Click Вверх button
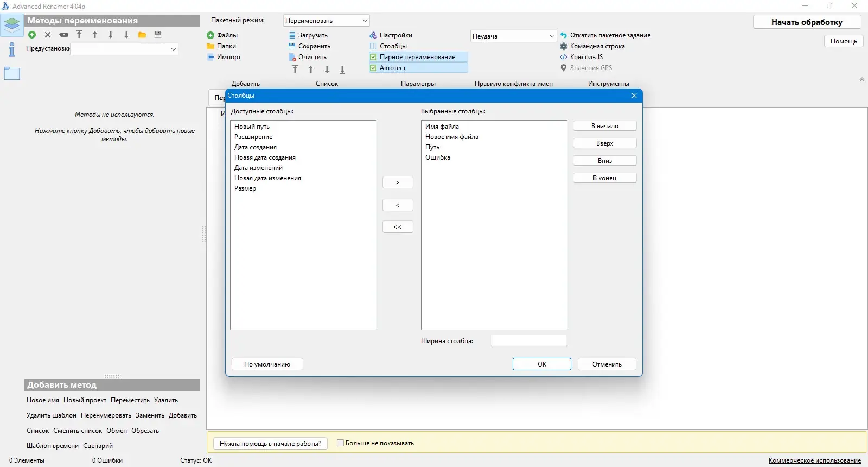868x467 pixels. tap(605, 143)
